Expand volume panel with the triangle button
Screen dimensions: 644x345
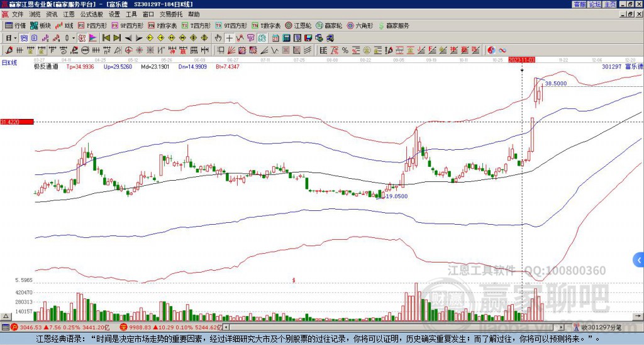(6, 316)
